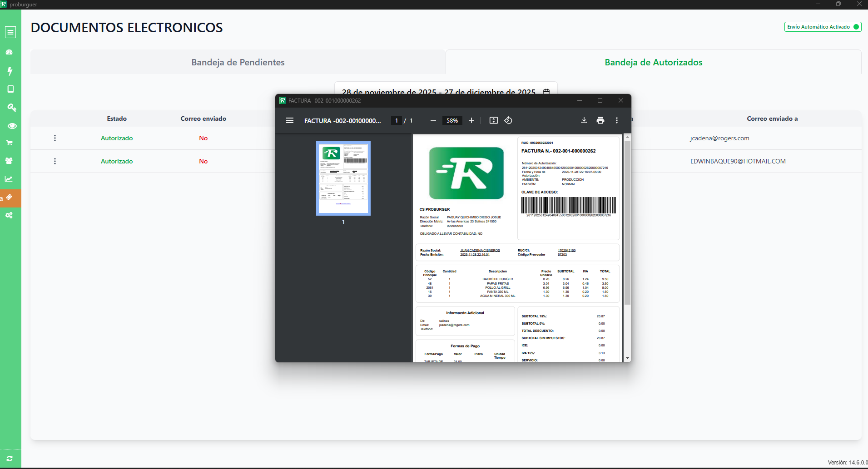Click the Estado column header
Image resolution: width=868 pixels, height=469 pixels.
tap(117, 118)
